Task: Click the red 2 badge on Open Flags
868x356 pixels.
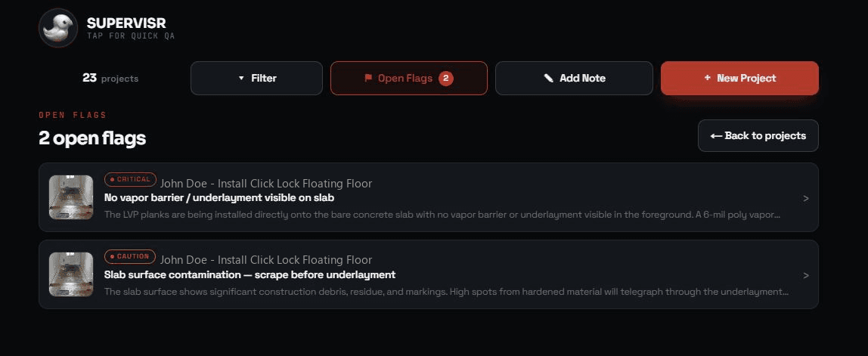Action: [446, 78]
